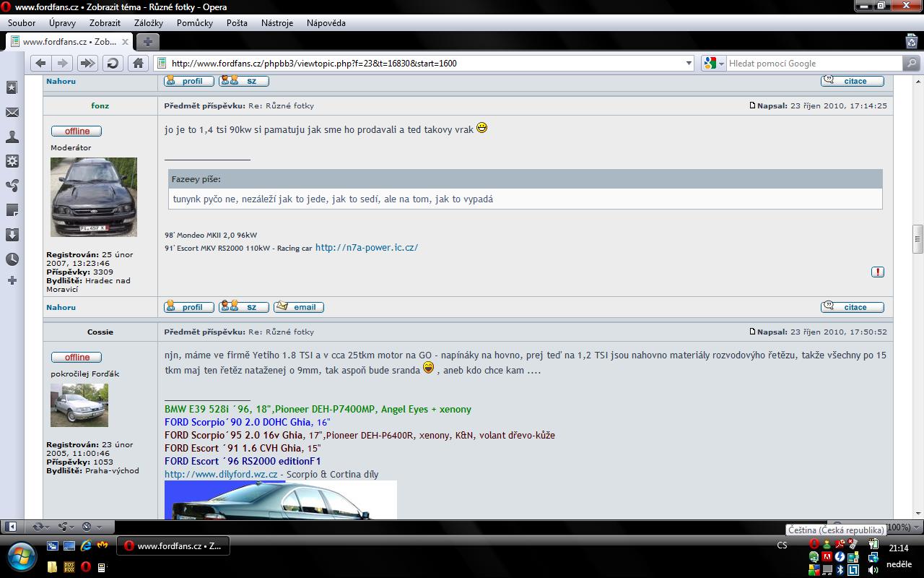The height and width of the screenshot is (578, 924).
Task: Open the Mail panel envelope icon
Action: coord(12,113)
